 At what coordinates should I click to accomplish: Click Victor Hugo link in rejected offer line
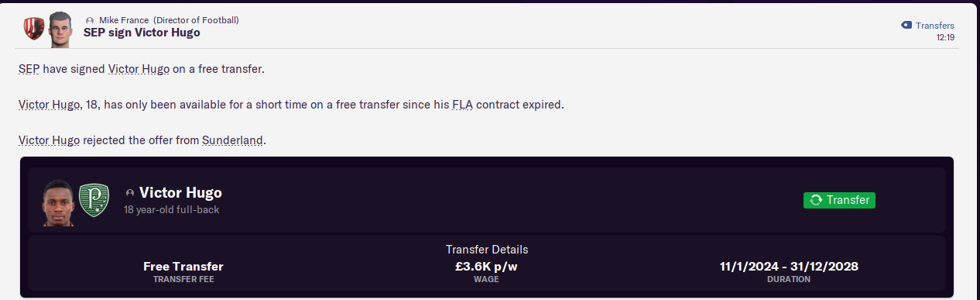(x=49, y=141)
